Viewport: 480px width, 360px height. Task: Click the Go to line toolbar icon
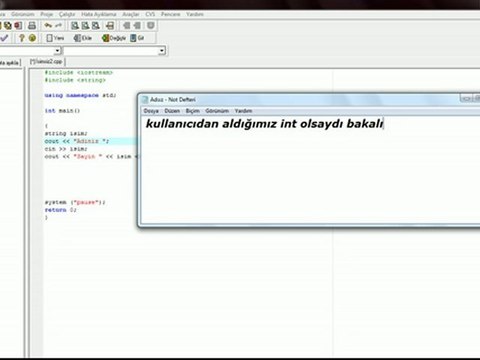[x=110, y=25]
